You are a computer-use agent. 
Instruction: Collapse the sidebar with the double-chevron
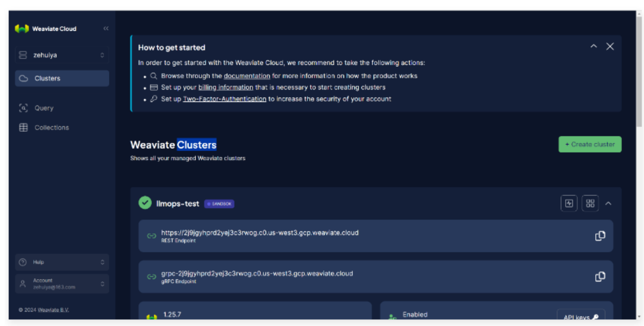pyautogui.click(x=106, y=28)
